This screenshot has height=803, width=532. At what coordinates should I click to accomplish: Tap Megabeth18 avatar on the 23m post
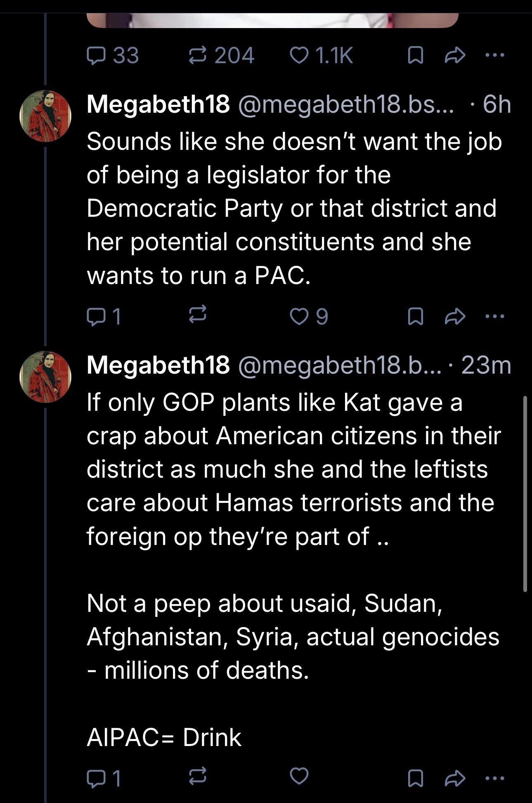tap(45, 377)
